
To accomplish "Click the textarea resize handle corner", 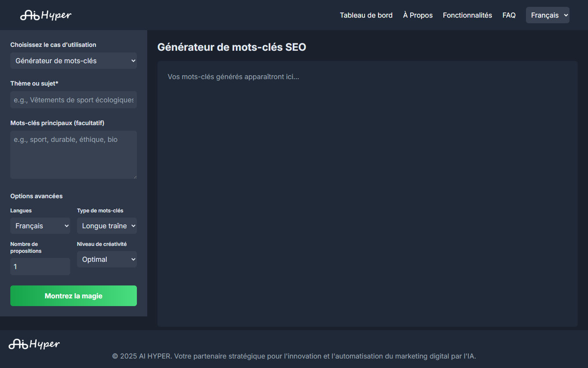I will [135, 177].
